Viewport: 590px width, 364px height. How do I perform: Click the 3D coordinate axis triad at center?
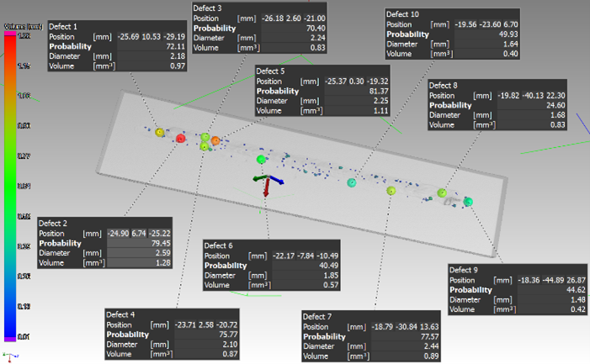(266, 182)
